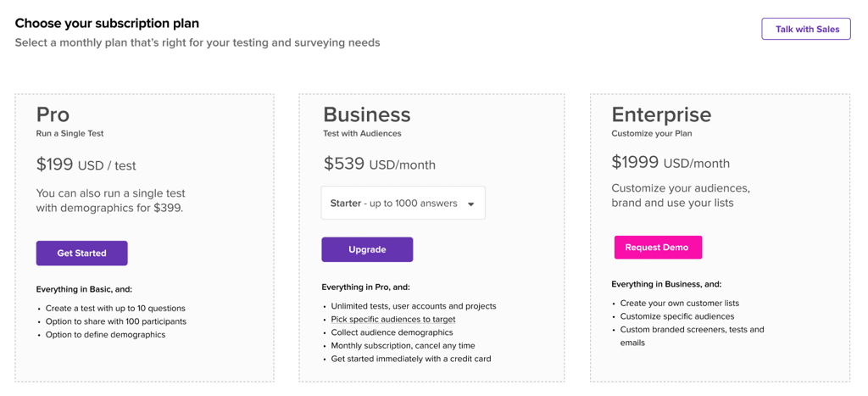This screenshot has width=868, height=396.
Task: Open the Pick specific audiences to target link
Action: pos(393,319)
